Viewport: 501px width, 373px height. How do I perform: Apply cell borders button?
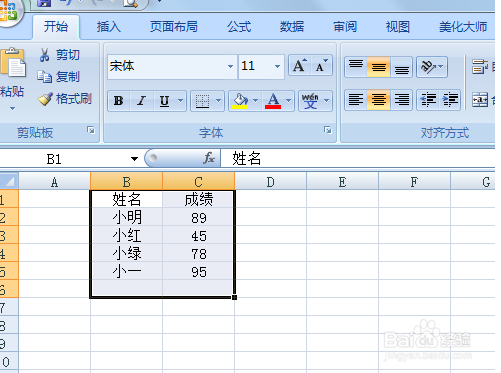click(x=202, y=101)
